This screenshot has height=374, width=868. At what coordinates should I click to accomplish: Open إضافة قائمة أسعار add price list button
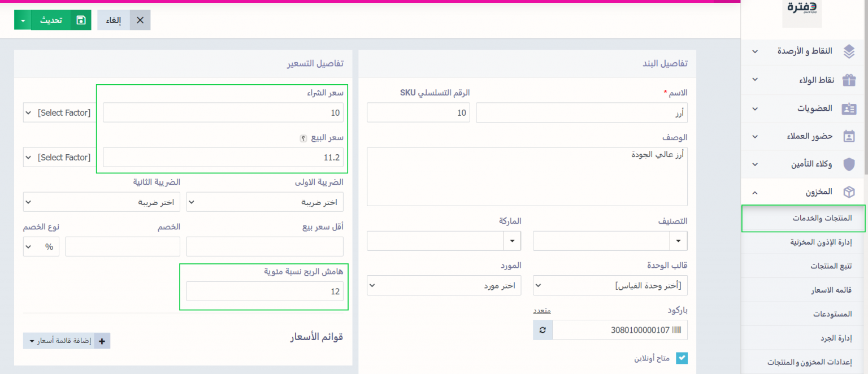(67, 341)
